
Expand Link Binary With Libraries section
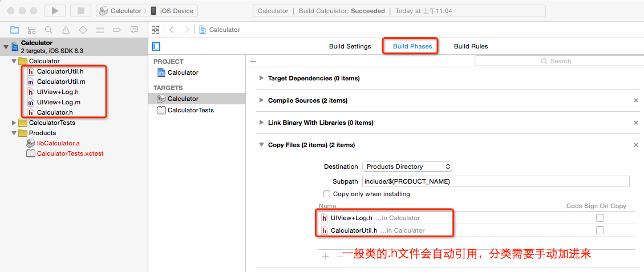(261, 123)
